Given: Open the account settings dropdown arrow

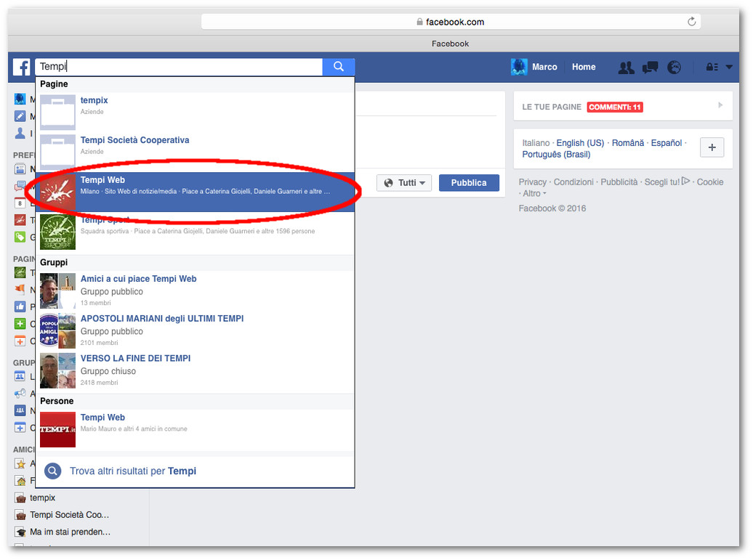Looking at the screenshot, I should pos(730,68).
